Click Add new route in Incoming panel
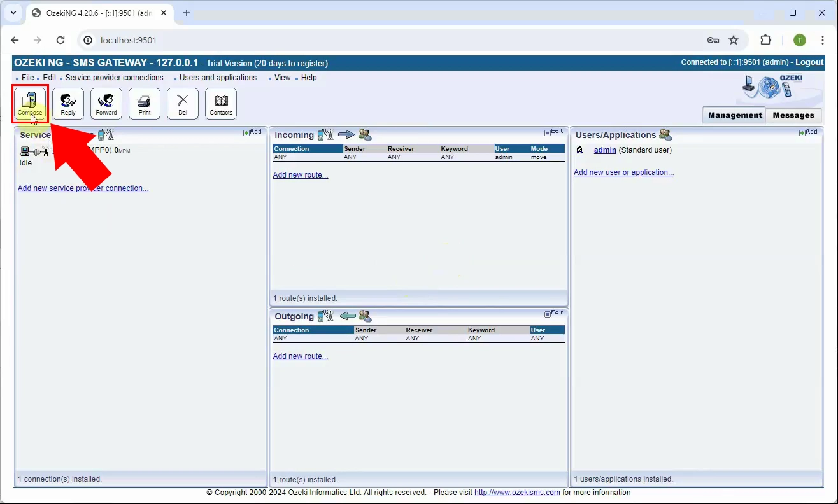 pyautogui.click(x=301, y=175)
